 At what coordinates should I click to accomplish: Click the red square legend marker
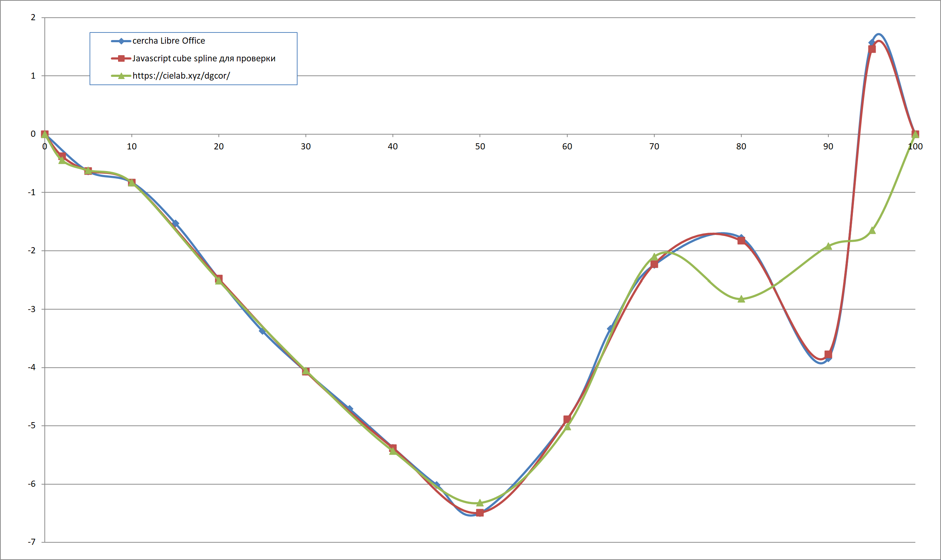pos(121,58)
